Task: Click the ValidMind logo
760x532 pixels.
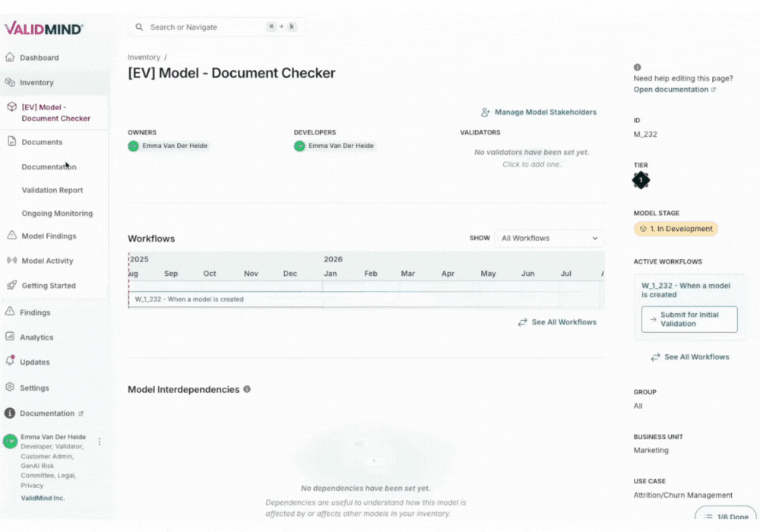Action: pos(43,29)
